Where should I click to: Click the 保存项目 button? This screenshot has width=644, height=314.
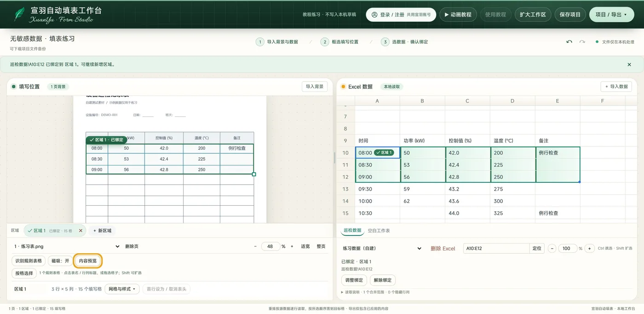570,14
